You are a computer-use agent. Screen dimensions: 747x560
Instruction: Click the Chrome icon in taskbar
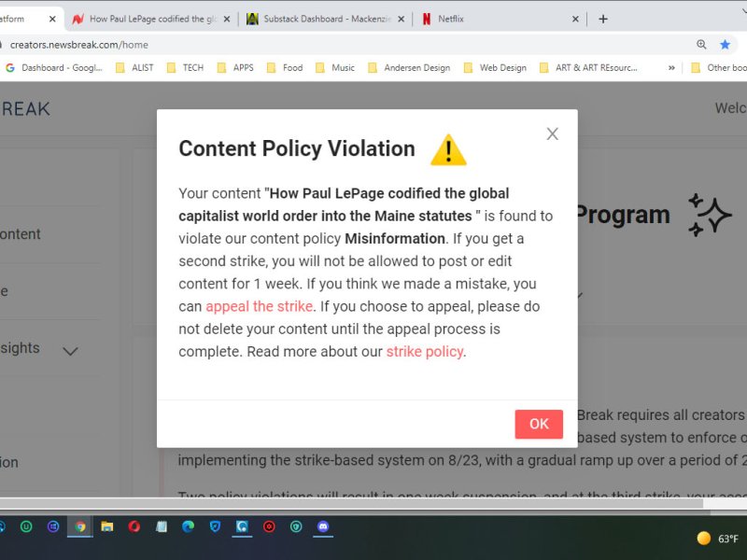(80, 526)
